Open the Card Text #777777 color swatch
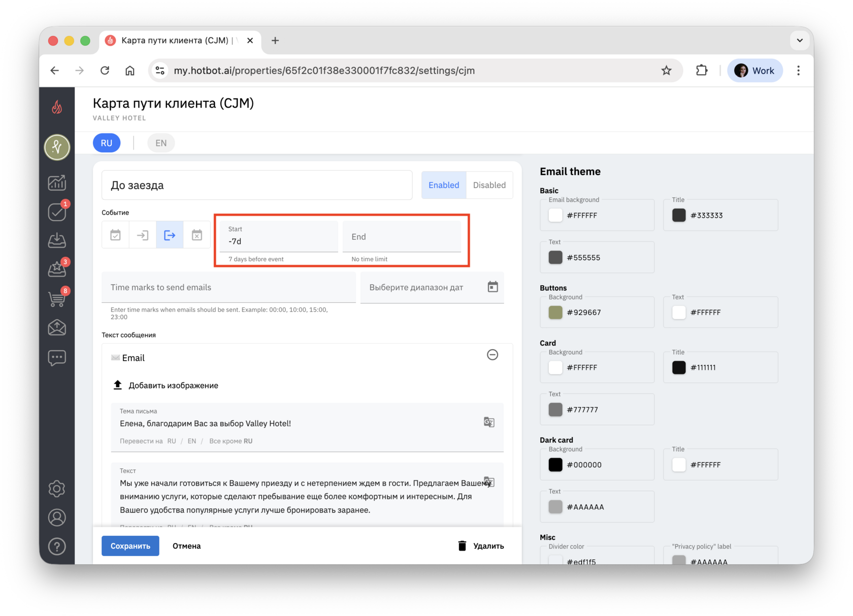853x616 pixels. (555, 409)
